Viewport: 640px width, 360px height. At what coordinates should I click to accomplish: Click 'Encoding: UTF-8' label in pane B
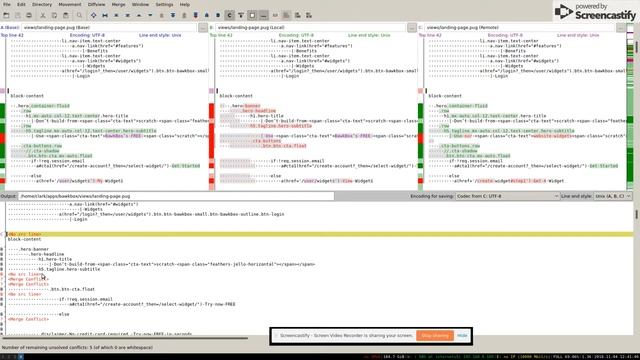click(296, 36)
